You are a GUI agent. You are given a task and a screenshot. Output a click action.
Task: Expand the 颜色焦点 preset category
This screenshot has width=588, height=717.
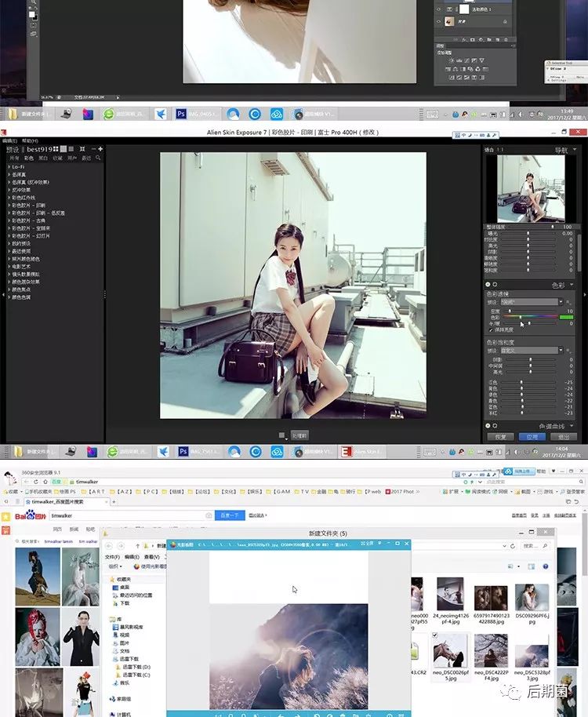coord(9,289)
